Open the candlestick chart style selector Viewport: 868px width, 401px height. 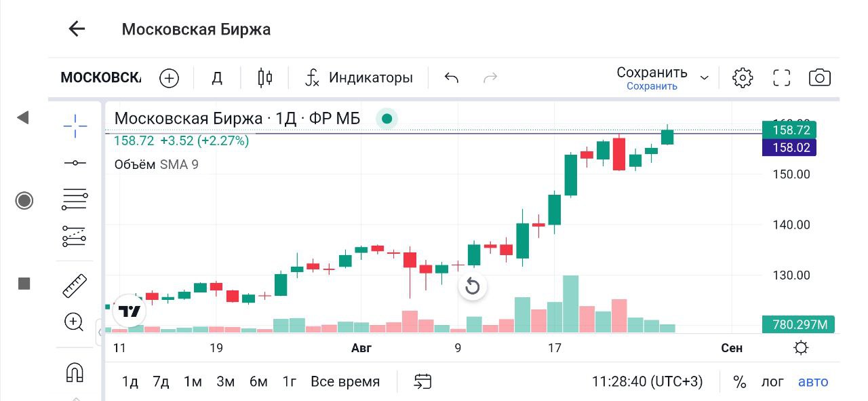pos(265,78)
